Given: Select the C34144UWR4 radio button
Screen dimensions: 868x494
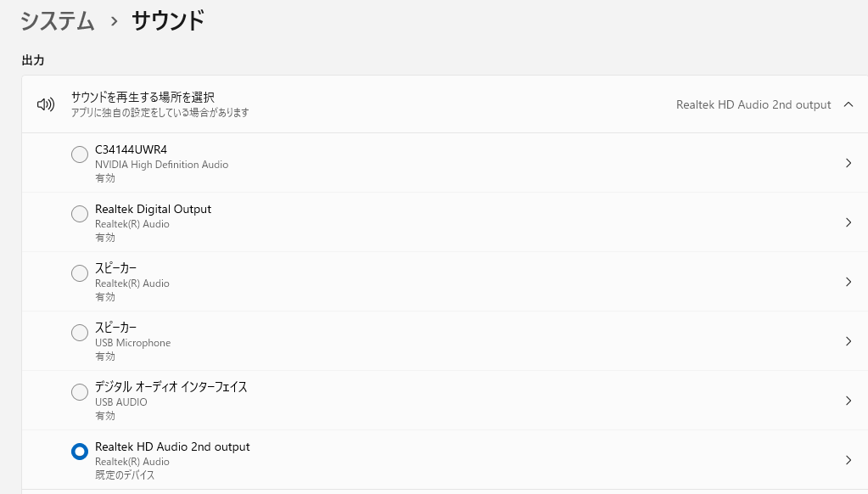Looking at the screenshot, I should [x=80, y=154].
